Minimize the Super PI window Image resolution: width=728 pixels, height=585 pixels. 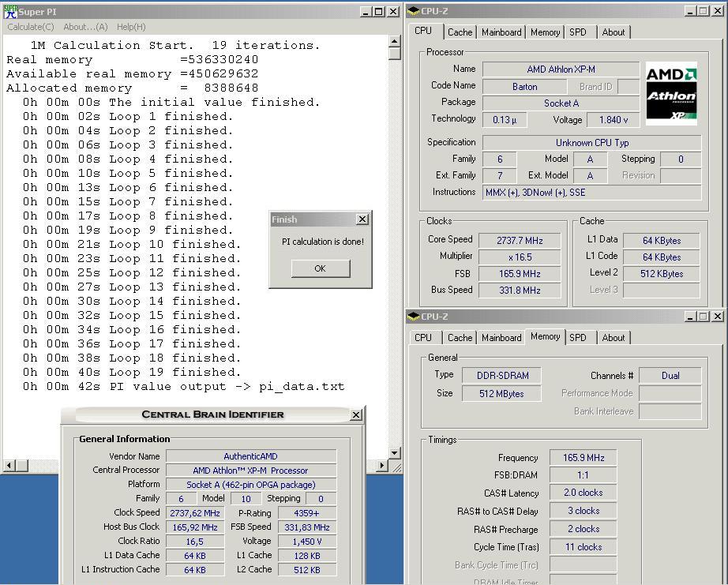[x=366, y=12]
